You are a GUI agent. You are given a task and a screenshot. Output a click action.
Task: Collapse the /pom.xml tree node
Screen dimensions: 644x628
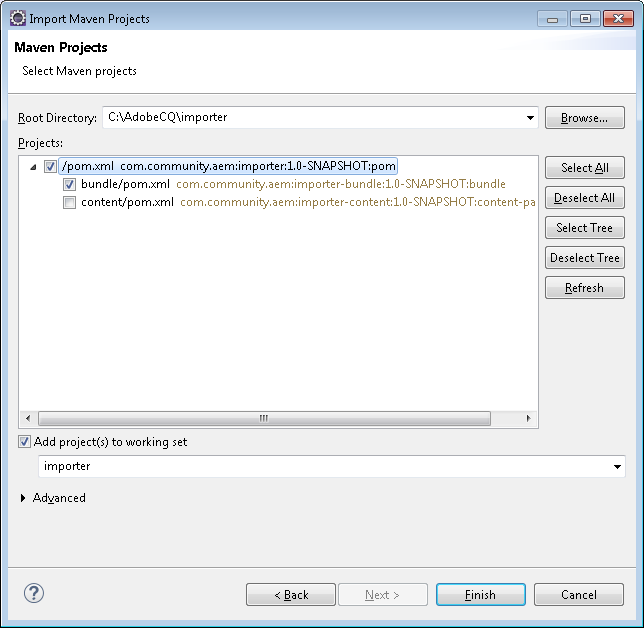pos(33,167)
